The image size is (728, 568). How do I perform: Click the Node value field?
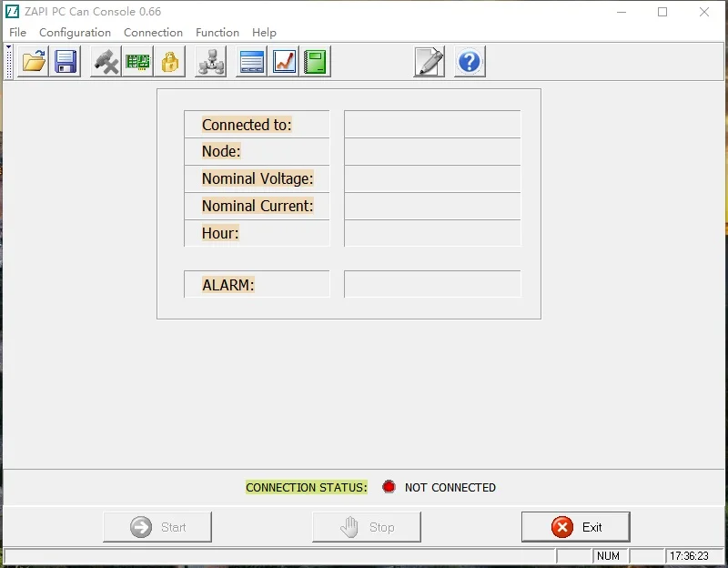tap(431, 150)
